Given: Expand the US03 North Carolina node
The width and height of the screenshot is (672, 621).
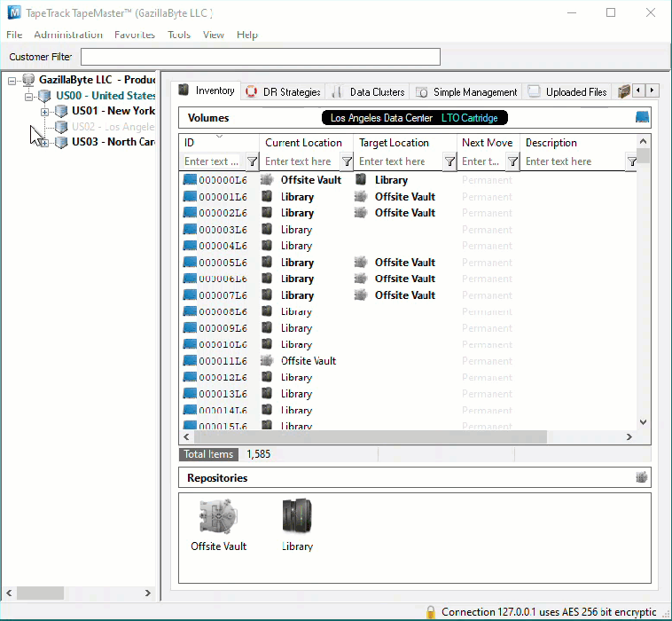Looking at the screenshot, I should (44, 143).
